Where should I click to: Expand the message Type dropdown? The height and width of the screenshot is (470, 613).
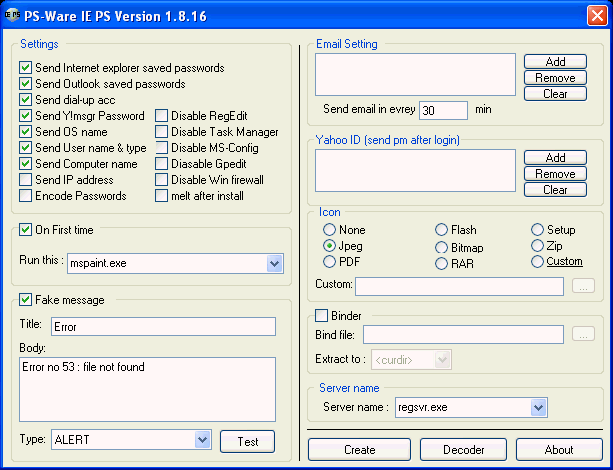click(x=202, y=440)
